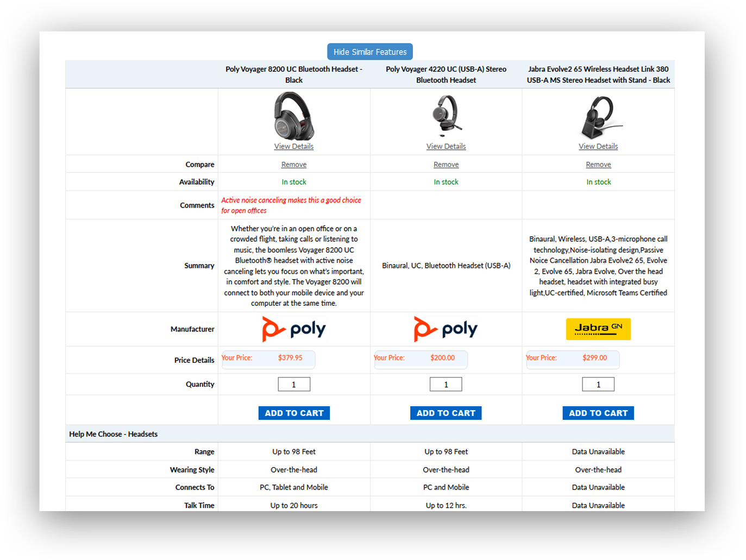746x560 pixels.
Task: Click the Hide Similar Features button
Action: [370, 52]
